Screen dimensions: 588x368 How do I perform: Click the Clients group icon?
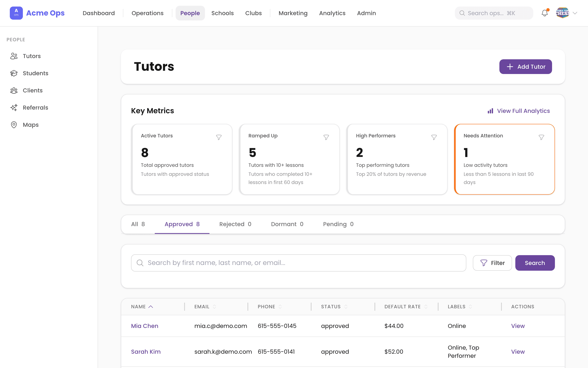pos(14,91)
